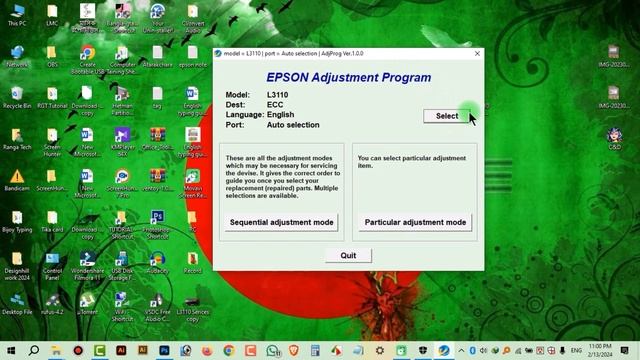Open Brave browser from taskbar
Screen dimensions: 640x360
pos(293,351)
